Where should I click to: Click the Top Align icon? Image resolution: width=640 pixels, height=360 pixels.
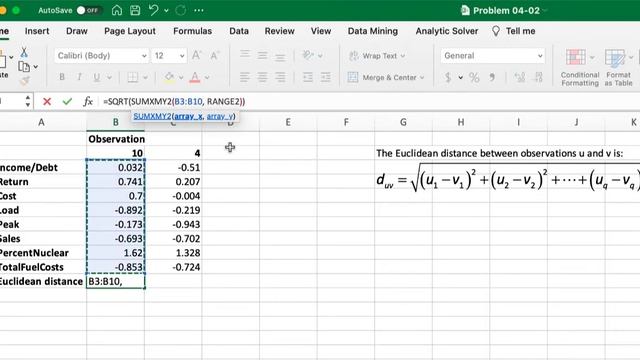point(245,55)
